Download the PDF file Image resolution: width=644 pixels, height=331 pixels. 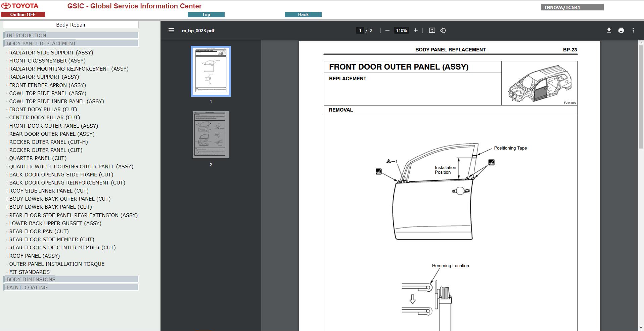(609, 30)
